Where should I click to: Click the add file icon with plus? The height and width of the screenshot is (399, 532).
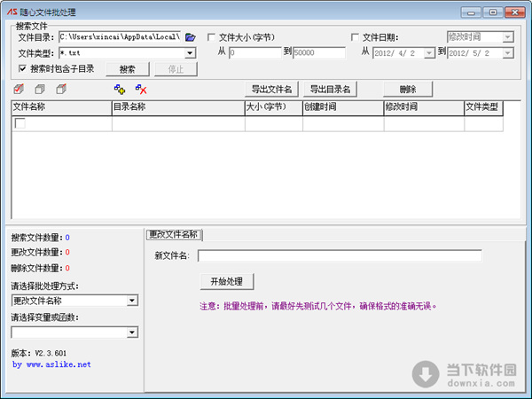pyautogui.click(x=120, y=90)
